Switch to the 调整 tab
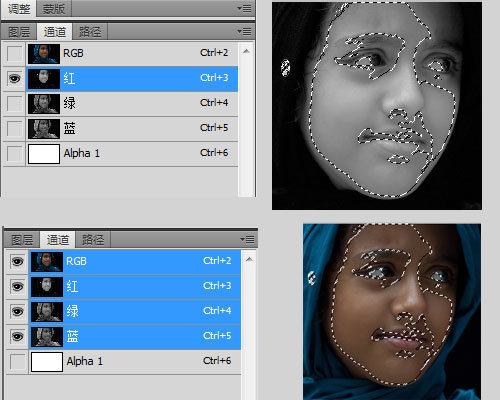Image resolution: width=500 pixels, height=400 pixels. pos(19,9)
